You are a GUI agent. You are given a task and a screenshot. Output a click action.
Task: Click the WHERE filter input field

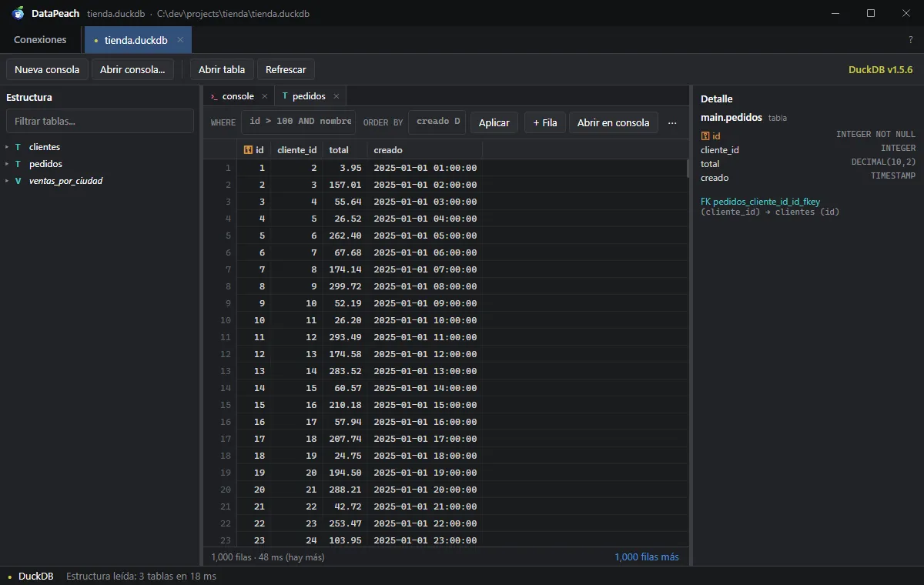tap(299, 122)
